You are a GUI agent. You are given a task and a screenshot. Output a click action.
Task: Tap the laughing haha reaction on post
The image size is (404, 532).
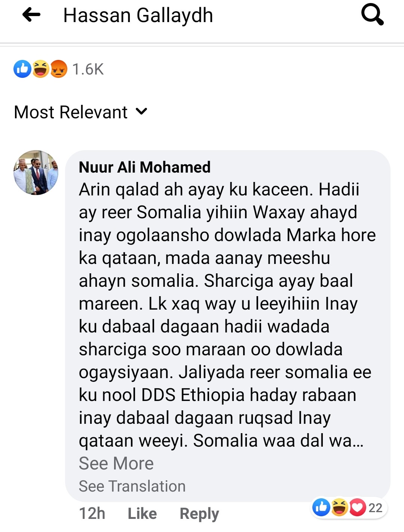[x=40, y=69]
